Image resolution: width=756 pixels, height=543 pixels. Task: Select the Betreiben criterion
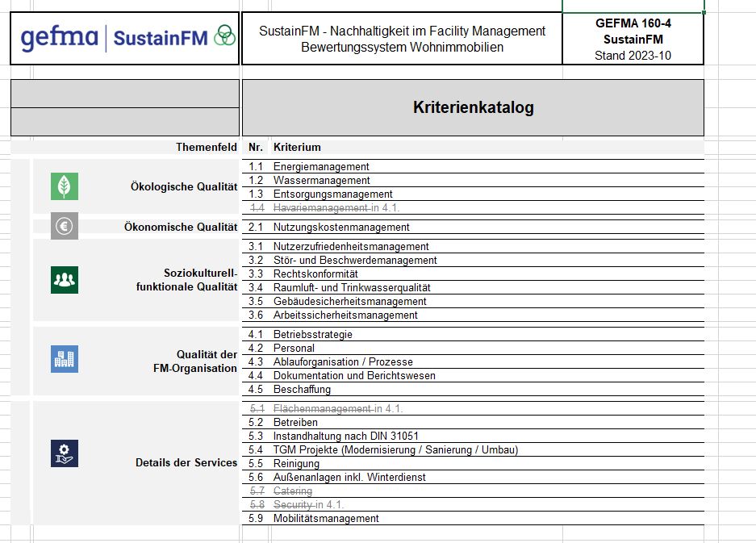pyautogui.click(x=295, y=423)
